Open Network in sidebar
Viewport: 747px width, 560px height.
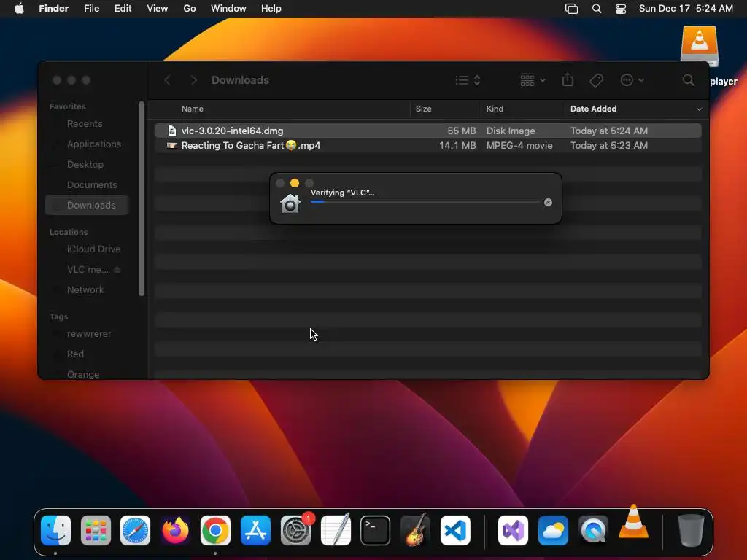[85, 290]
